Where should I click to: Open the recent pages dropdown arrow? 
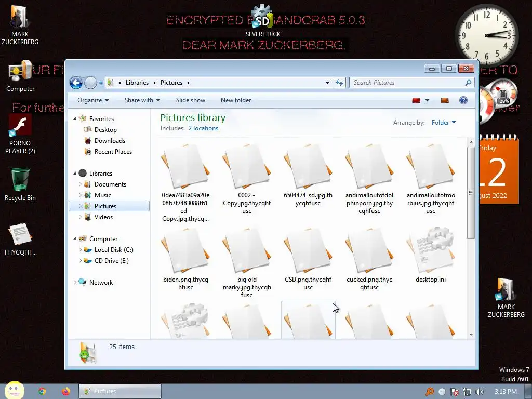tap(101, 83)
